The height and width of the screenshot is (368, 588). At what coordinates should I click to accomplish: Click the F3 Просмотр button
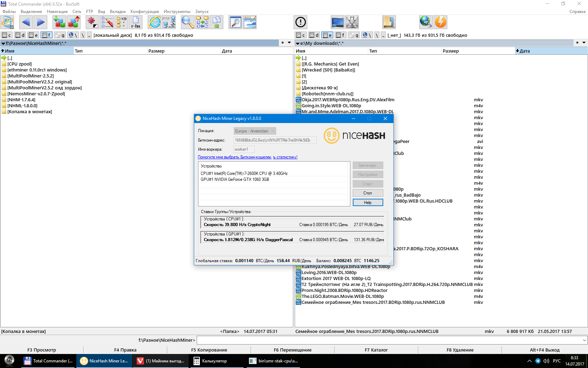[42, 350]
